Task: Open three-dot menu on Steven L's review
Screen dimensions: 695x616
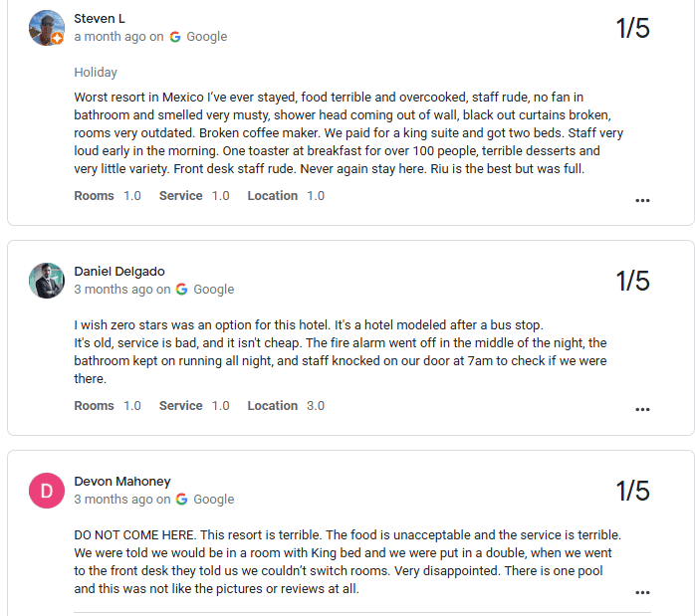Action: click(642, 200)
